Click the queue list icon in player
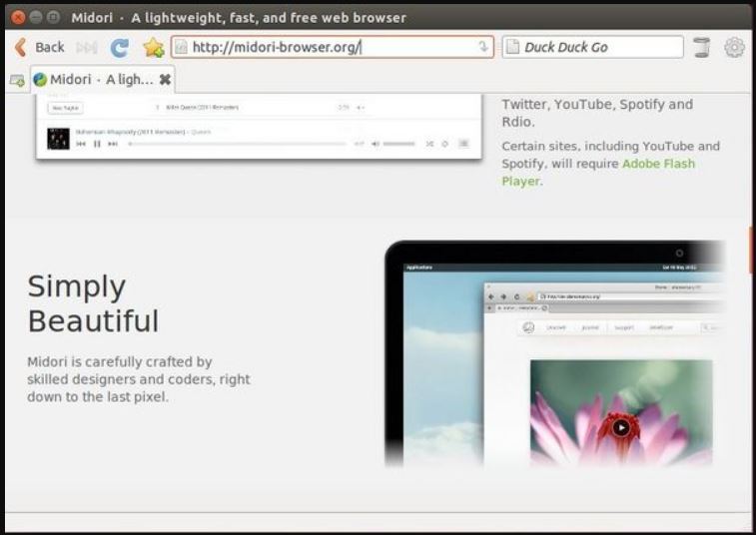756x535 pixels. pyautogui.click(x=463, y=144)
